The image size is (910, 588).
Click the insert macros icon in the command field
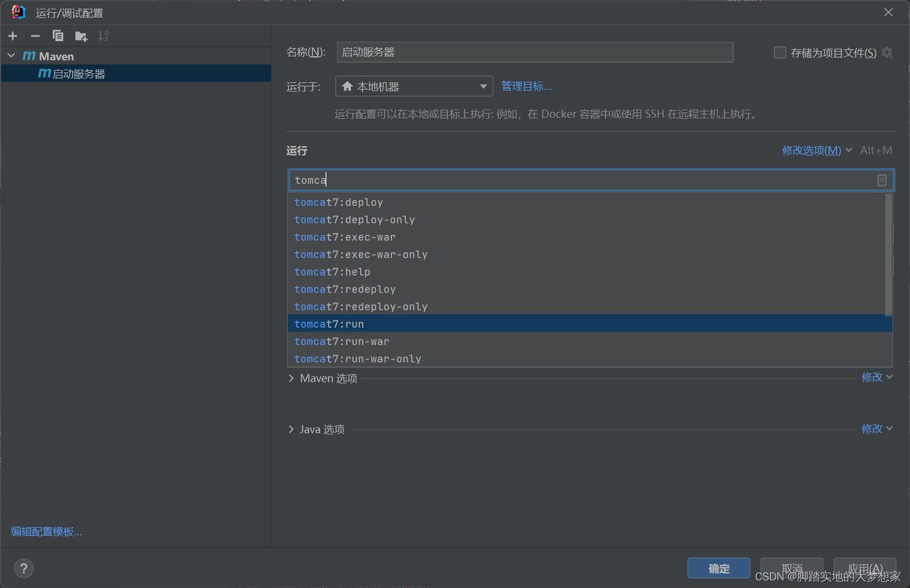tap(882, 180)
